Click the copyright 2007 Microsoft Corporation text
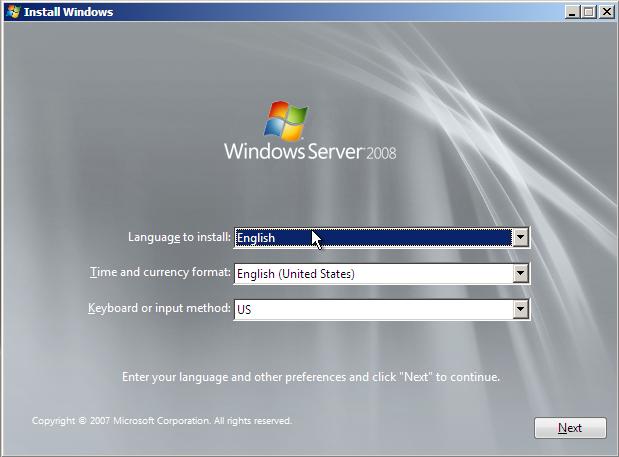The height and width of the screenshot is (457, 619). [x=162, y=421]
